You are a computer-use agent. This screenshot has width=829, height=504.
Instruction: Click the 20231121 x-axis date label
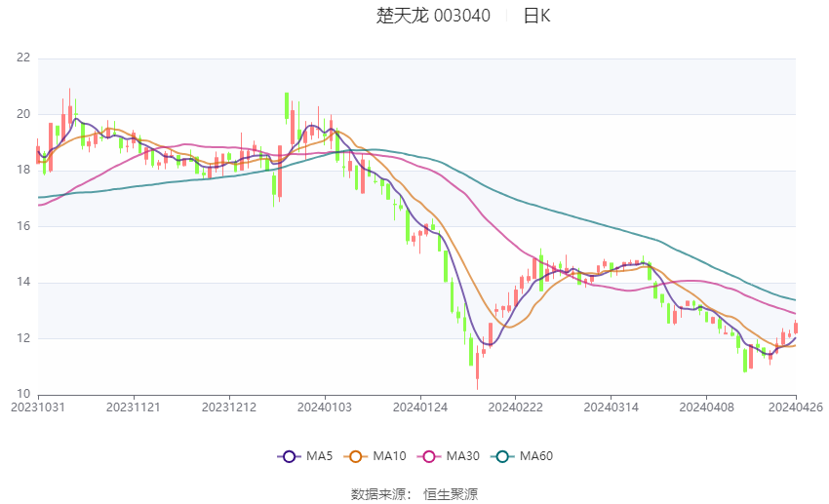[x=133, y=407]
